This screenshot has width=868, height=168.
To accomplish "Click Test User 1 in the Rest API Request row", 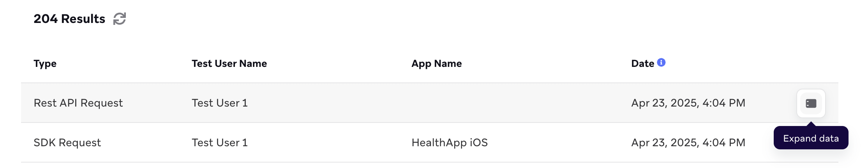I will [219, 103].
